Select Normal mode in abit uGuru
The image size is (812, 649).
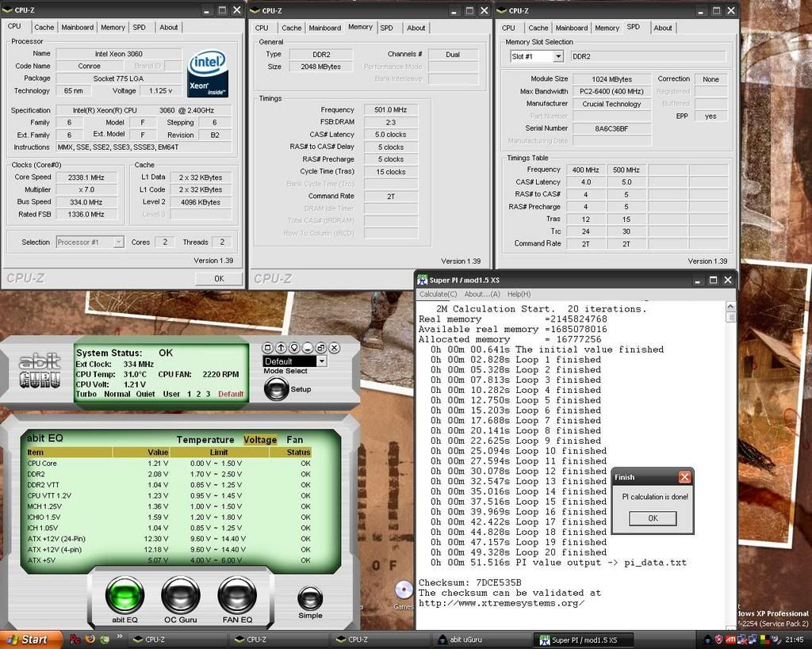pos(117,394)
